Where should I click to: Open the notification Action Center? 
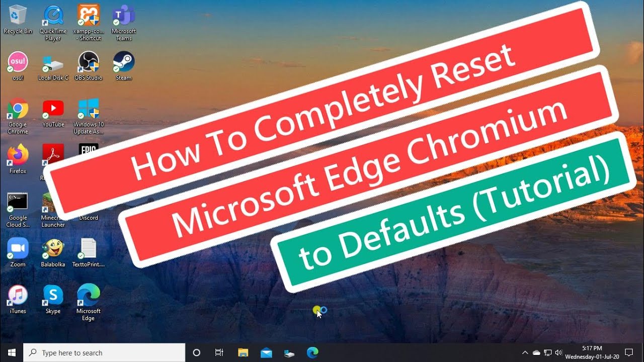click(x=629, y=352)
